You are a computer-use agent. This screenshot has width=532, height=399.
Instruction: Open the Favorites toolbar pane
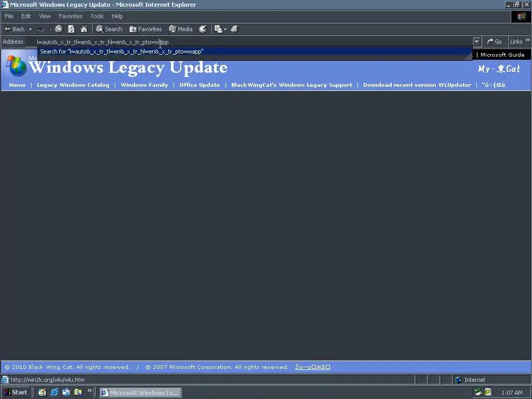(145, 29)
